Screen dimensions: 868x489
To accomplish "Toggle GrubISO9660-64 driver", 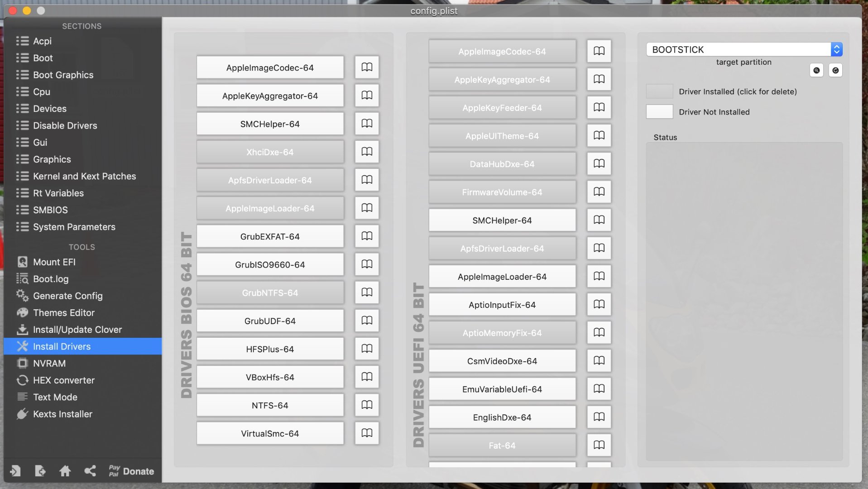I will 270,264.
